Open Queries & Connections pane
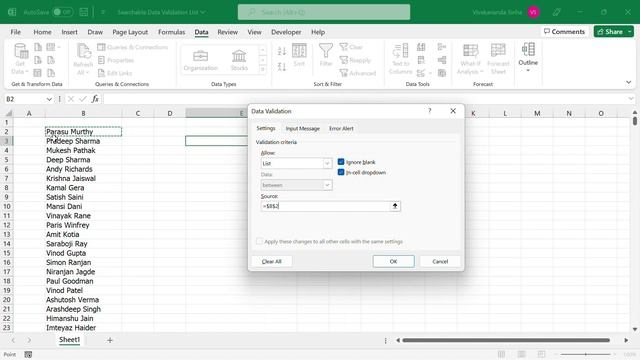The height and width of the screenshot is (360, 640). [133, 47]
